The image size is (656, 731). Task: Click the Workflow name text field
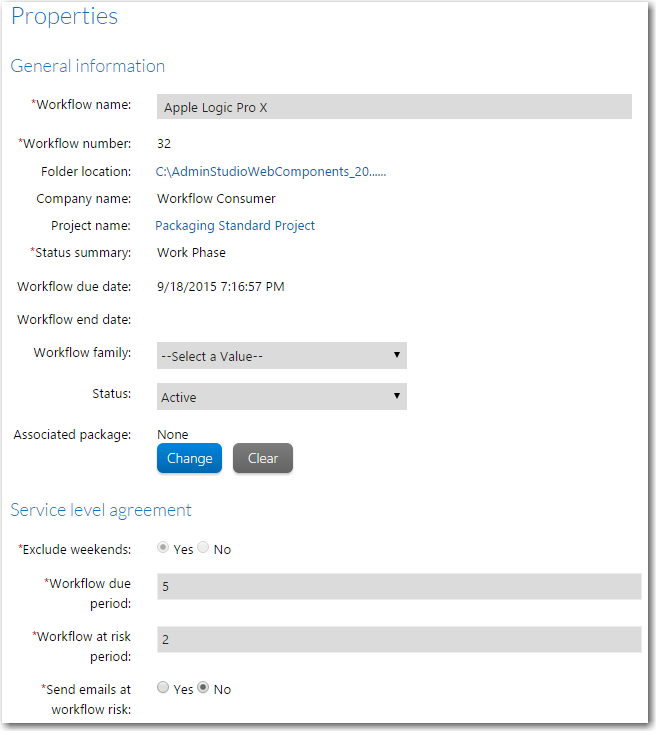pos(394,107)
